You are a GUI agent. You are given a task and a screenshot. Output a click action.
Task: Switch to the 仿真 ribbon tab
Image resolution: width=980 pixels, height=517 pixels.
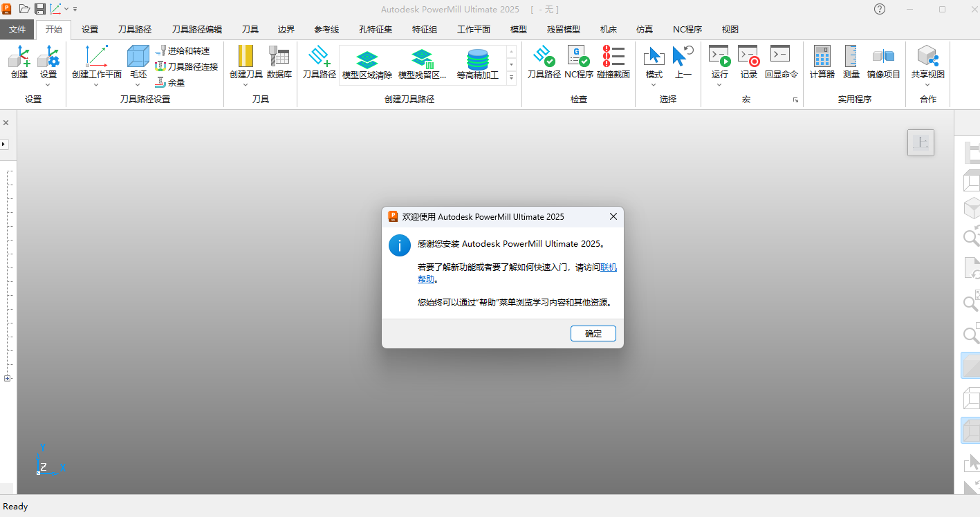(x=644, y=29)
